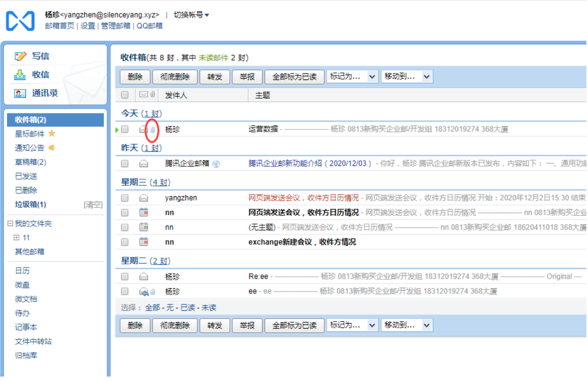
Task: Open the 文件中转站 sidebar item
Action: pos(33,341)
